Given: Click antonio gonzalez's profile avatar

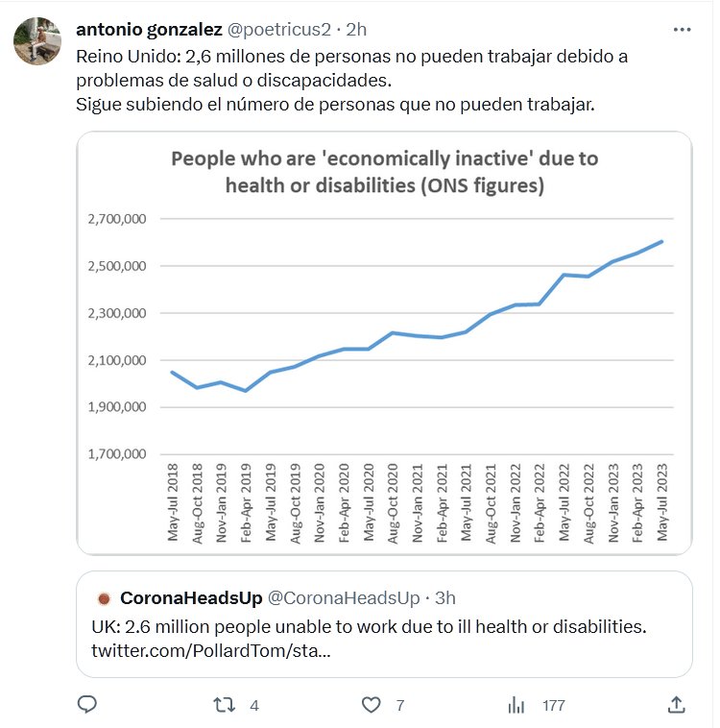Looking at the screenshot, I should click(37, 40).
